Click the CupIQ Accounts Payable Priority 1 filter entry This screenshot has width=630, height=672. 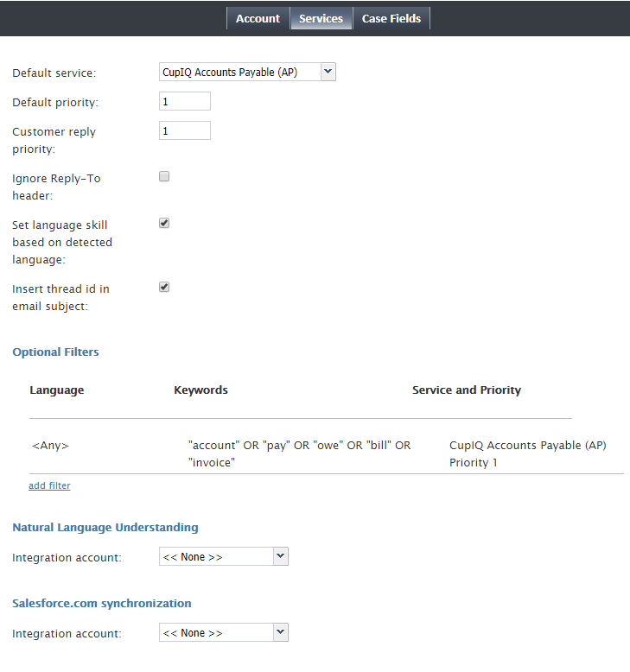[x=527, y=453]
